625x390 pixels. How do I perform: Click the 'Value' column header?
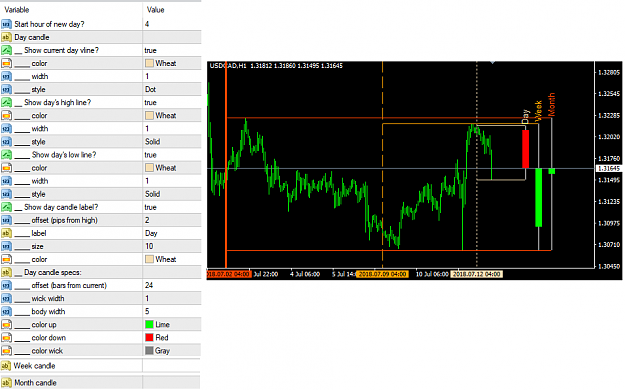tap(155, 10)
